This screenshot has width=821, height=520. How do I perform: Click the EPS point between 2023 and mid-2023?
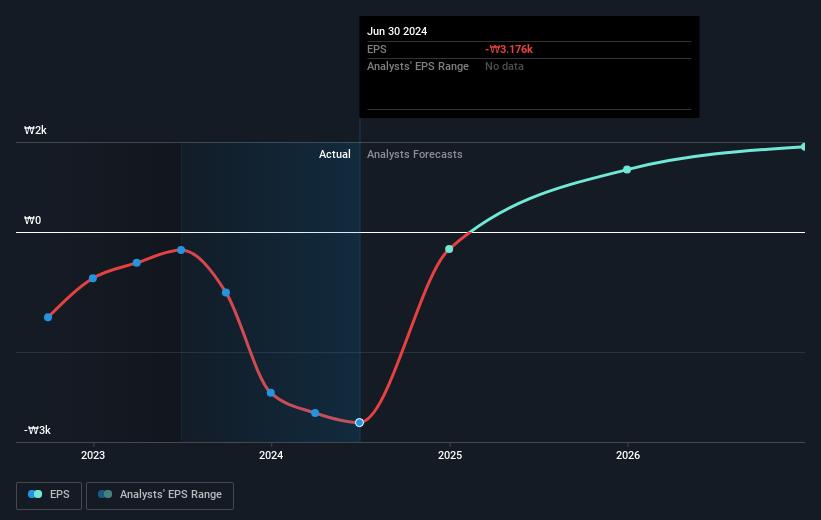click(x=137, y=263)
